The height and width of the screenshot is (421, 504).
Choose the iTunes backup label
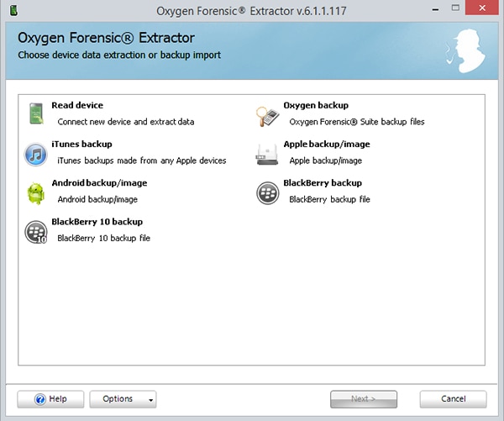coord(81,145)
